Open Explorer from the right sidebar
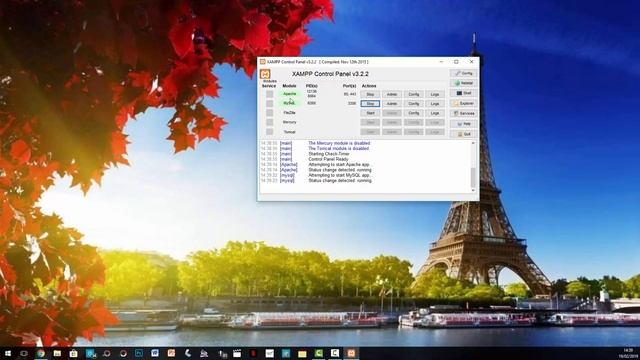Screen dimensions: 640x360 (464, 103)
